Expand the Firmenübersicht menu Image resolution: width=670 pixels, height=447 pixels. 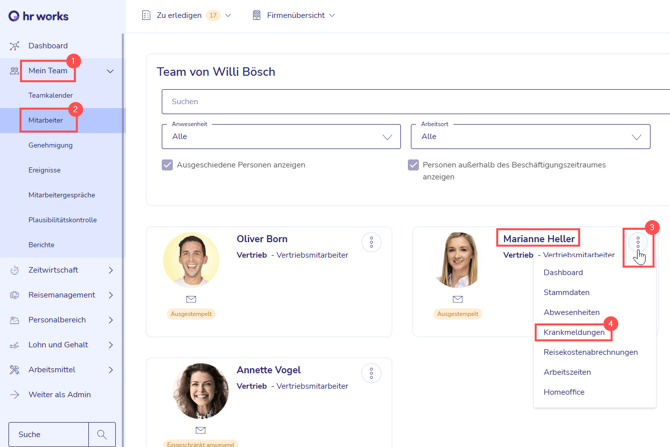pos(293,16)
